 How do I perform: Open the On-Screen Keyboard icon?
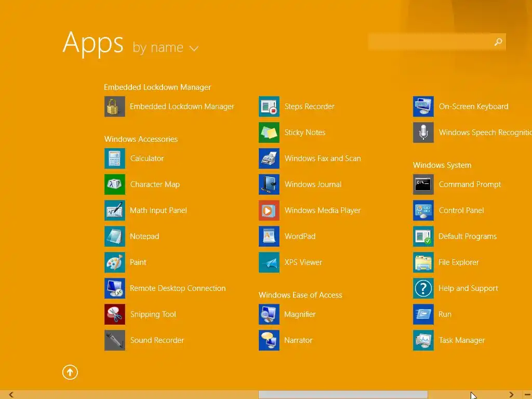[x=423, y=107]
